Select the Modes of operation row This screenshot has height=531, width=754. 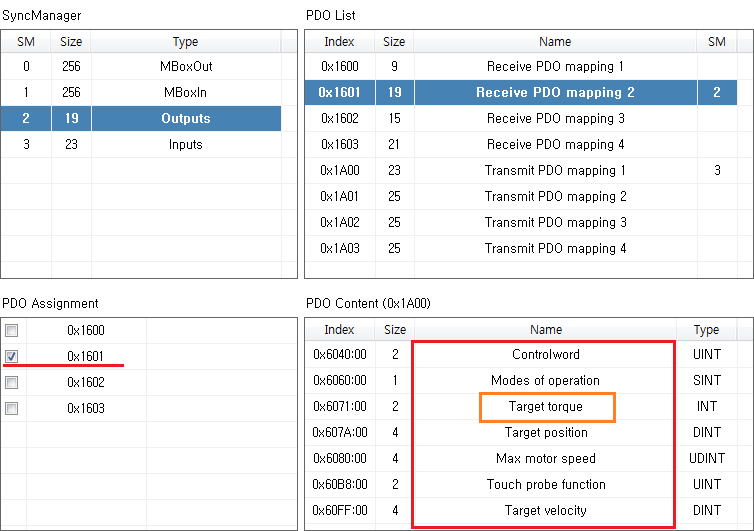(546, 381)
